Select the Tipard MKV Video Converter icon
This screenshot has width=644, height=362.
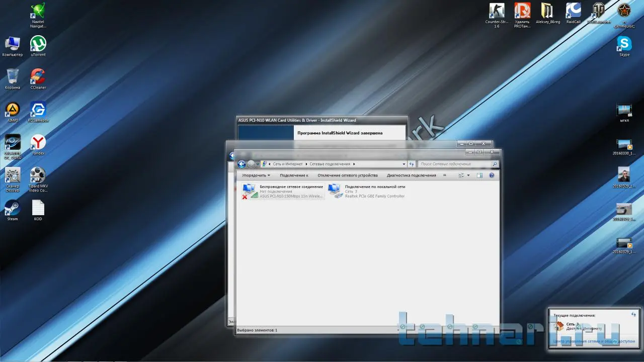tap(38, 180)
